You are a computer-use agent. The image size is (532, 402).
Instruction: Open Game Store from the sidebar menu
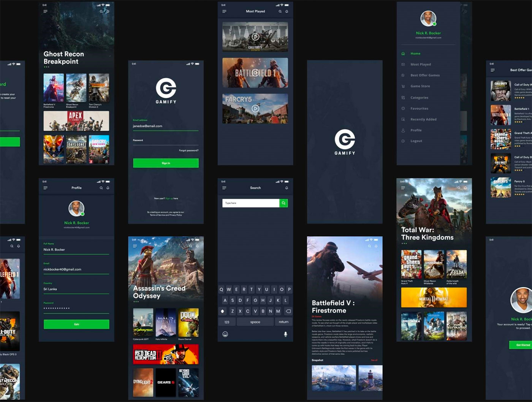(x=420, y=86)
